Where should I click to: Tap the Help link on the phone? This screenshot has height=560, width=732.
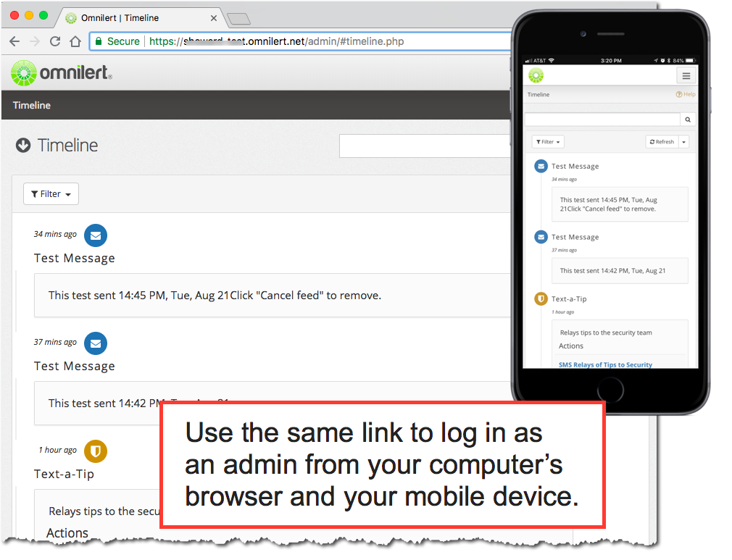pos(686,94)
